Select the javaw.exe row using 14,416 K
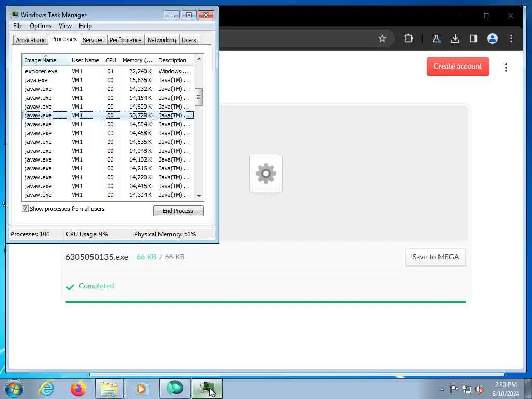Image resolution: width=532 pixels, height=399 pixels. [108, 186]
